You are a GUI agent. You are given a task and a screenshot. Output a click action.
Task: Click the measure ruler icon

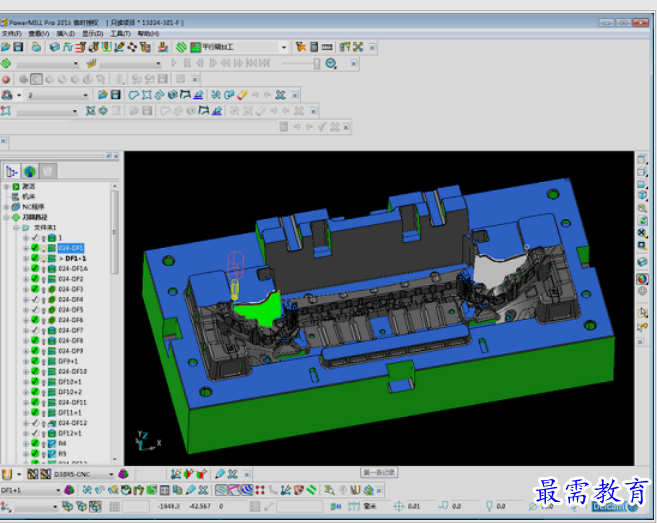coord(327,47)
